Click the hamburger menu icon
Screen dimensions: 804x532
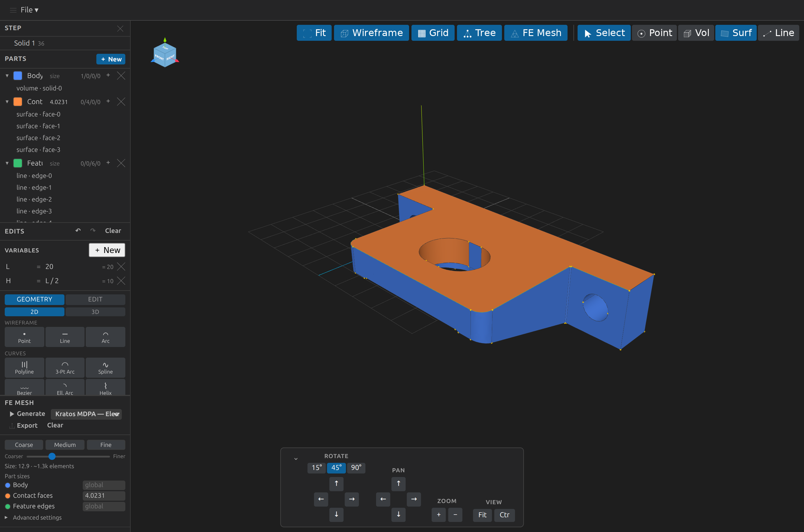coord(13,10)
